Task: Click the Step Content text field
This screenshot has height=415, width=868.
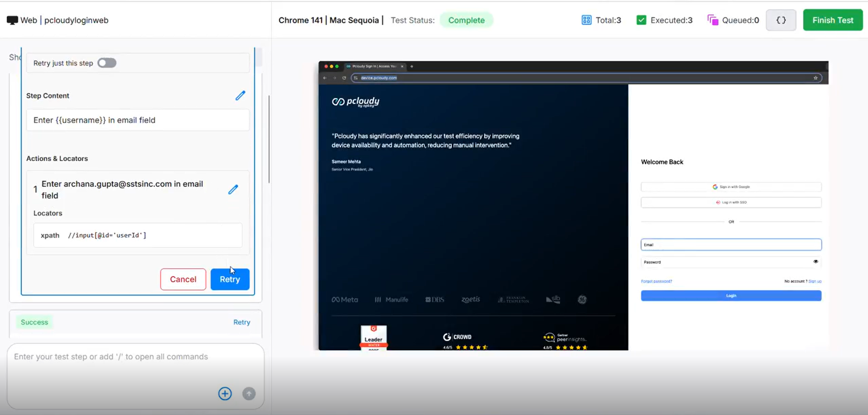Action: (138, 120)
